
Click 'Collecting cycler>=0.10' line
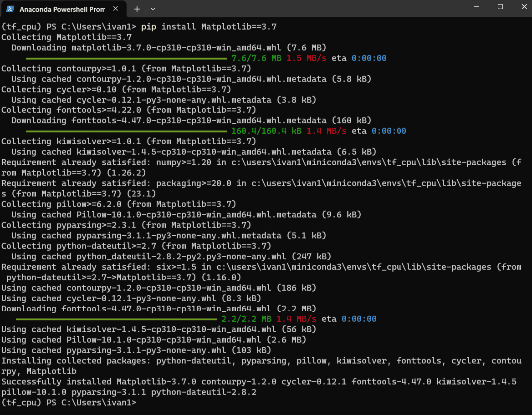[x=117, y=90]
